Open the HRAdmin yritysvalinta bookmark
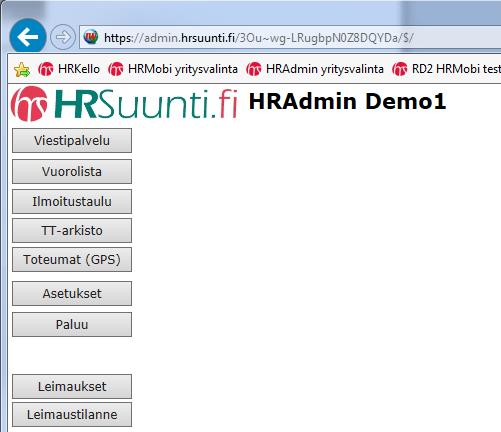The width and height of the screenshot is (501, 432). tap(315, 69)
